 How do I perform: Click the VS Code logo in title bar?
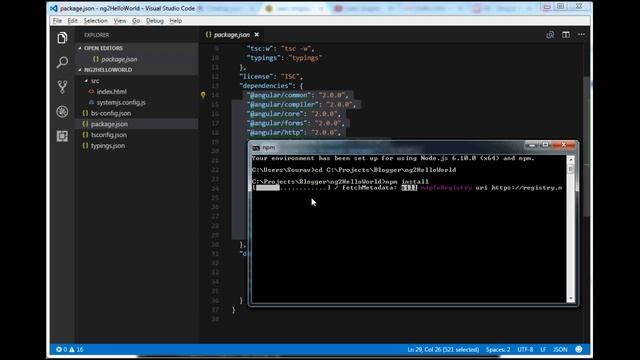click(x=54, y=8)
